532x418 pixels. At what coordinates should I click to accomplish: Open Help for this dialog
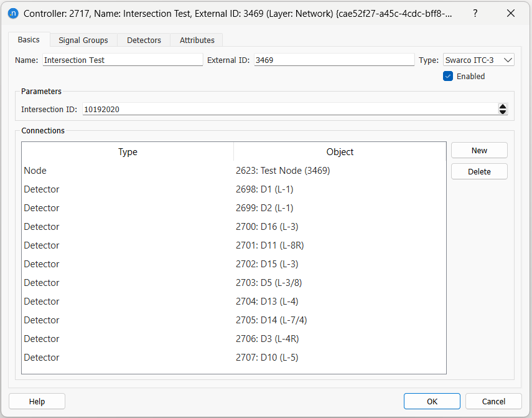click(x=37, y=401)
